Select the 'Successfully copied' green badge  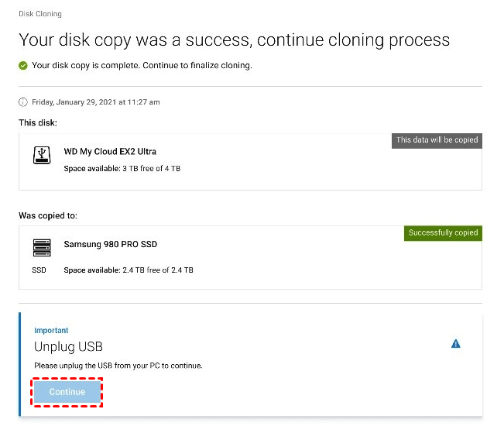coord(443,232)
